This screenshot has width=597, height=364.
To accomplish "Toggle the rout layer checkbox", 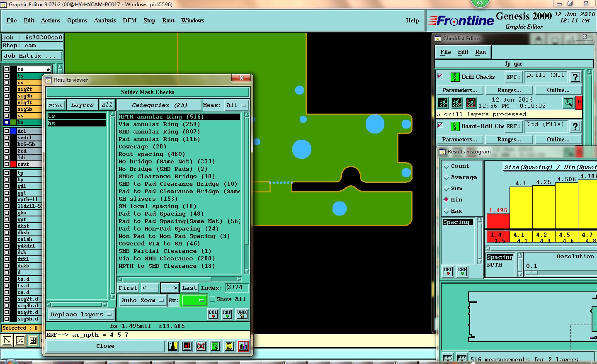I will coord(7,164).
